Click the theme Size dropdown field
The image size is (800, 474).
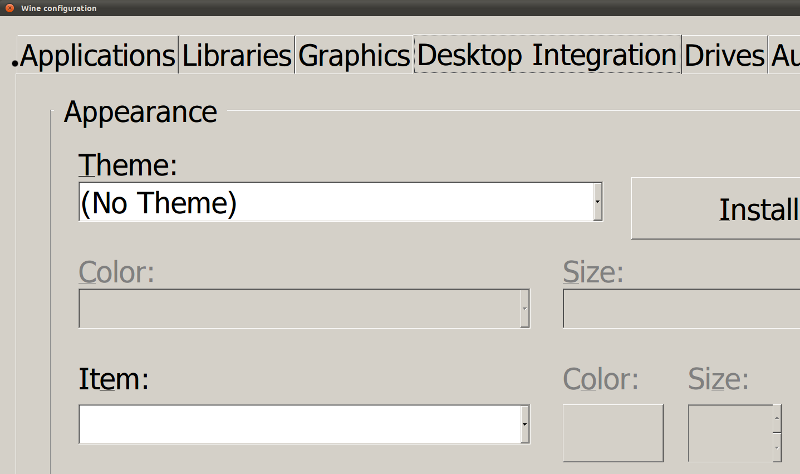[x=680, y=309]
